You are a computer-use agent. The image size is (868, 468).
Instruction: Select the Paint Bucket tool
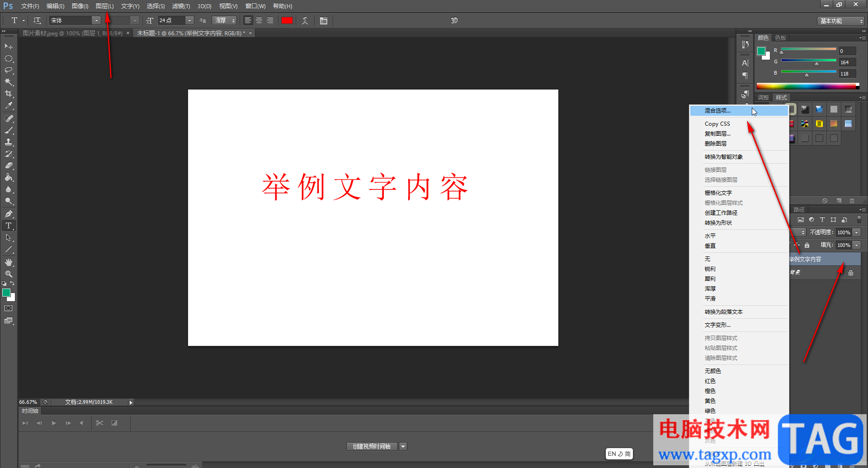pyautogui.click(x=9, y=177)
